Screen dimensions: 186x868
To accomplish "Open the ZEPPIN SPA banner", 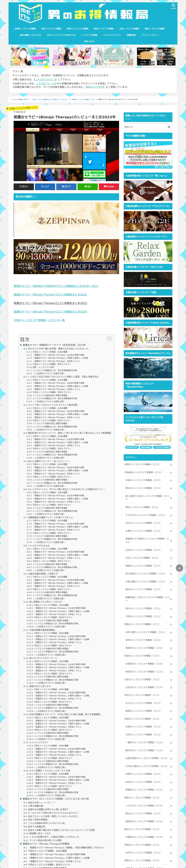I will coord(66,220).
